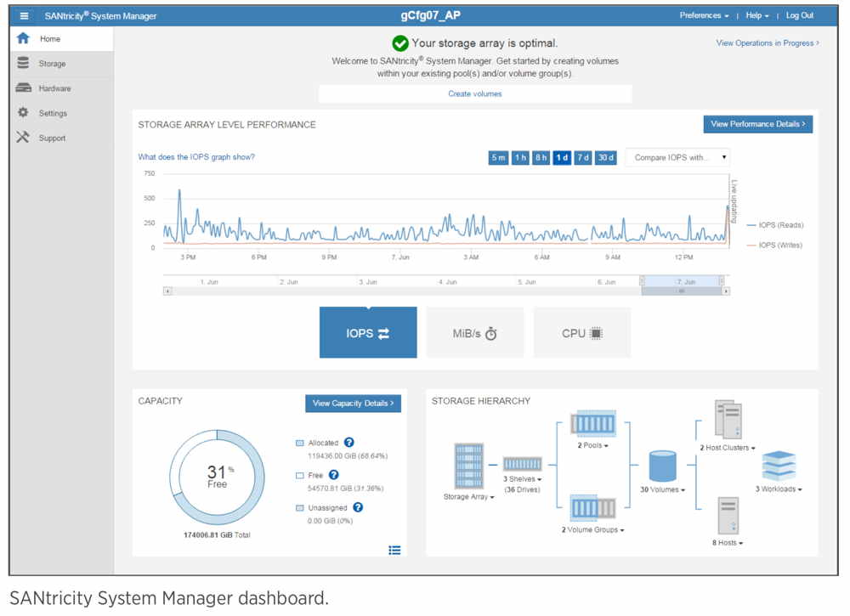Open the Compare IOPS with dropdown
The width and height of the screenshot is (850, 616).
[x=677, y=158]
